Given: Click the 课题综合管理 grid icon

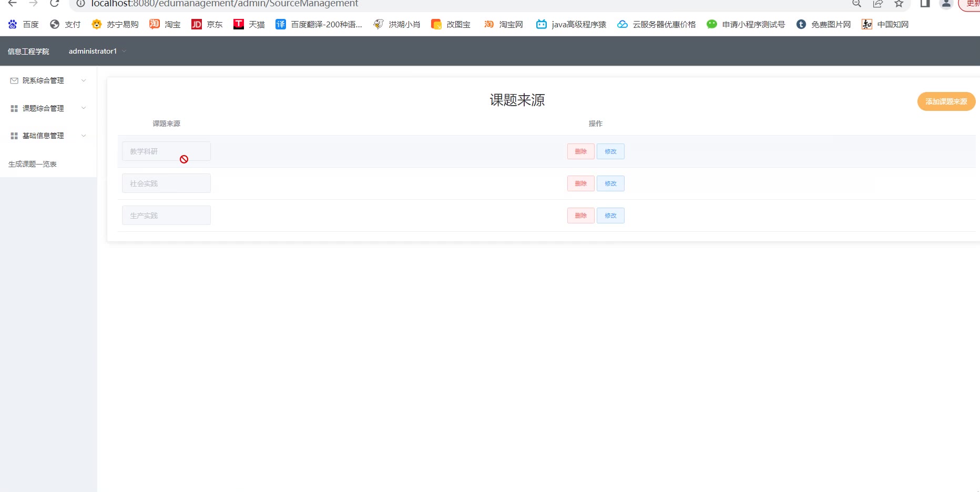Looking at the screenshot, I should (14, 108).
